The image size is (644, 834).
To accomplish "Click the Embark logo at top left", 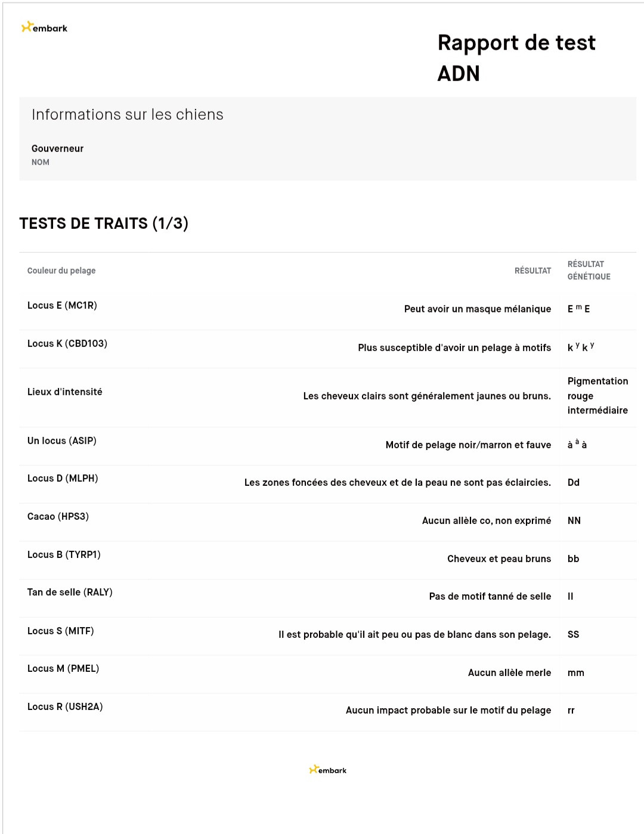I will tap(44, 27).
